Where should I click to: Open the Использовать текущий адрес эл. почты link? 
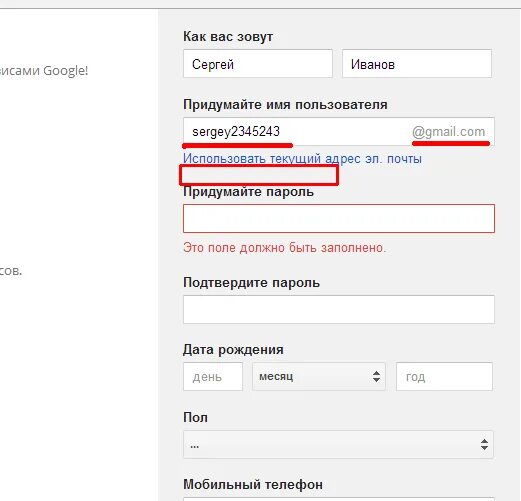click(x=302, y=159)
